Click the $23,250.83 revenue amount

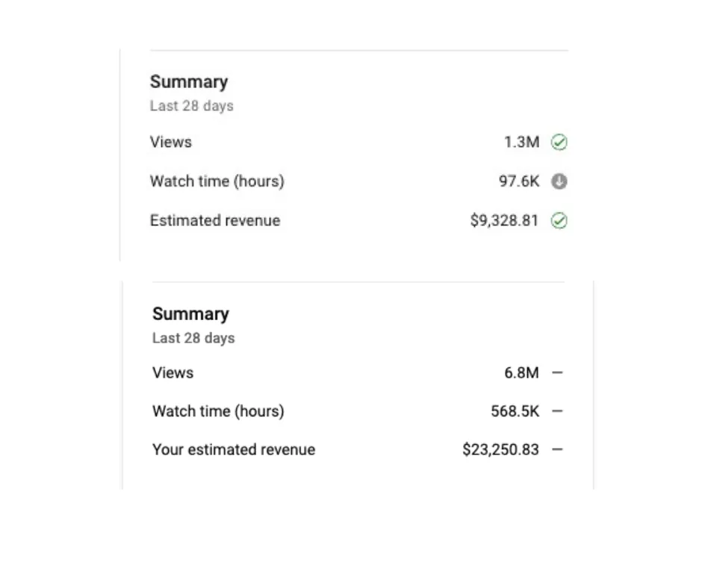(500, 449)
